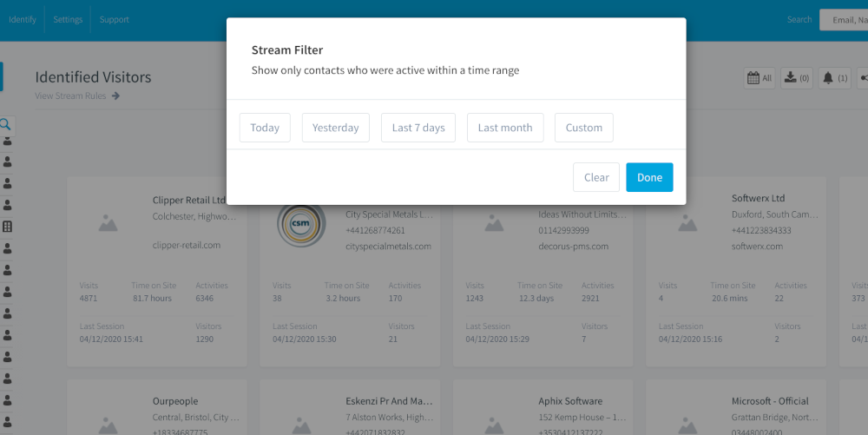Open the Custom time range option
This screenshot has height=435, width=868.
tap(583, 128)
